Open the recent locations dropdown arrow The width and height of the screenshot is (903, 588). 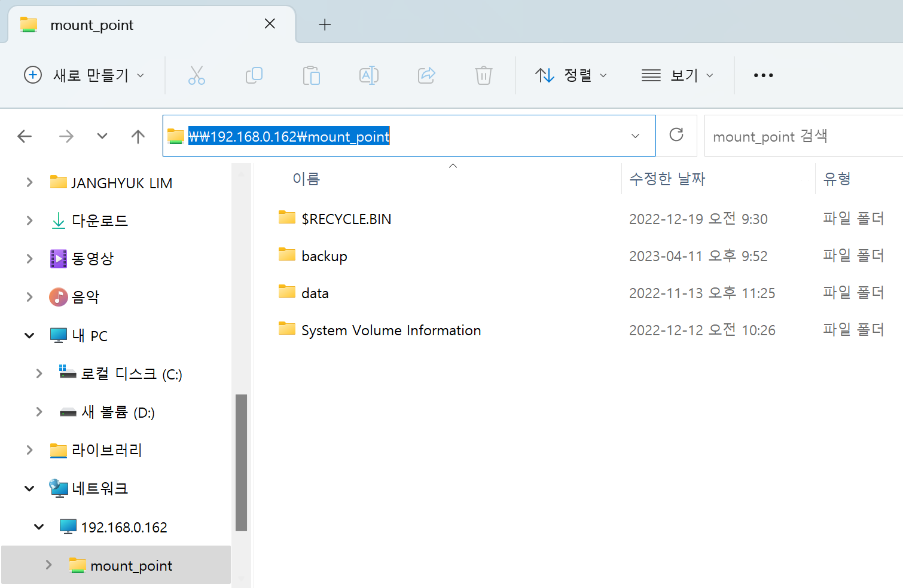102,136
